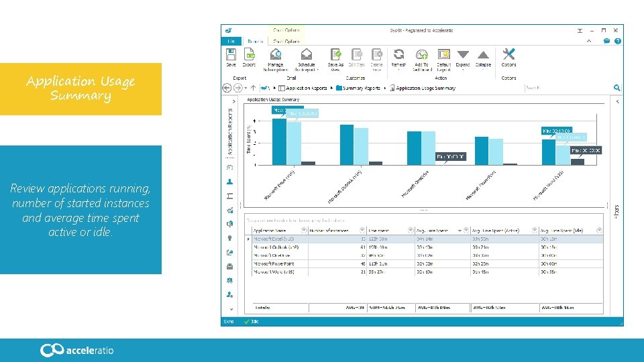Viewport: 644px width, 362px height.
Task: Refresh the report with the Refresh icon
Action: (398, 54)
